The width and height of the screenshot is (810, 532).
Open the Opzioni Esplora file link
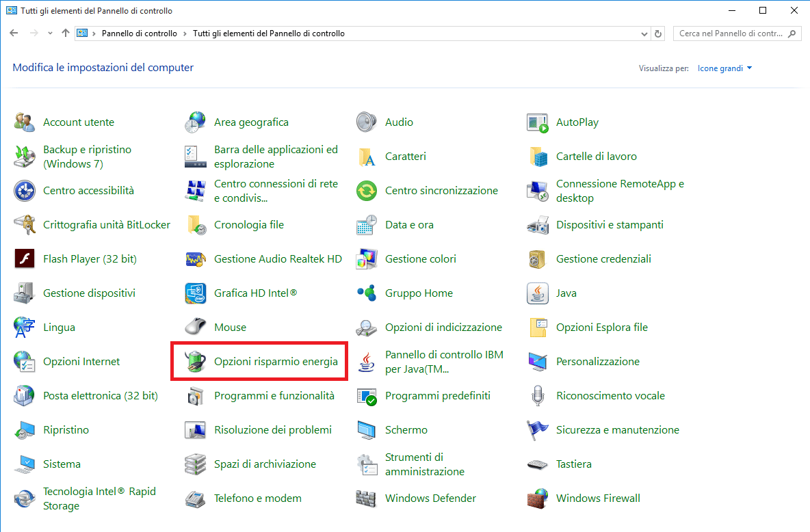tap(602, 327)
